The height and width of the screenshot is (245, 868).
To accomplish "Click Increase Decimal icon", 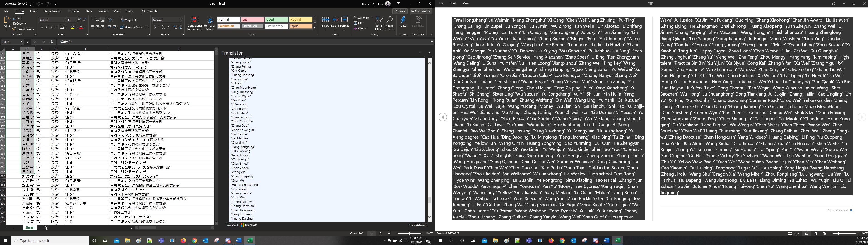I will [175, 27].
